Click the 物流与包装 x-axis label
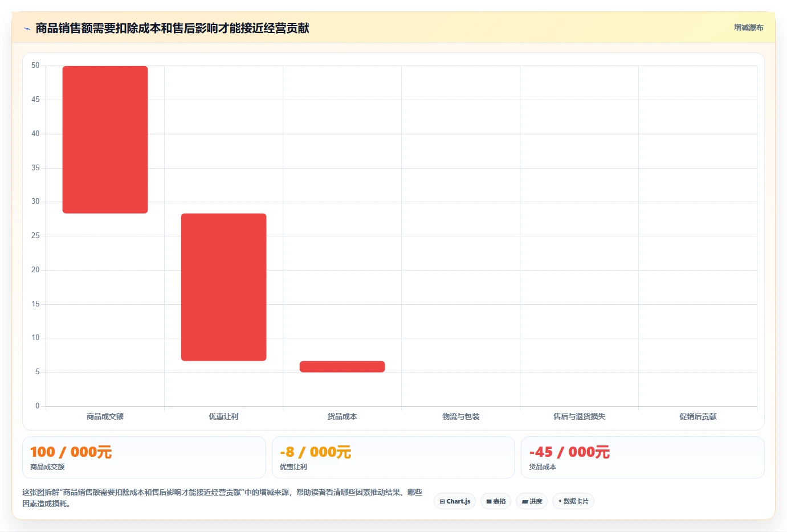Image resolution: width=787 pixels, height=532 pixels. point(460,416)
